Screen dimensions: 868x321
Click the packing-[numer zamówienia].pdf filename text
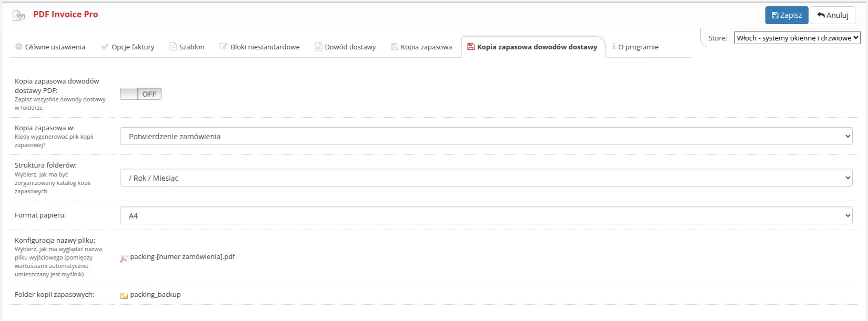click(x=183, y=257)
